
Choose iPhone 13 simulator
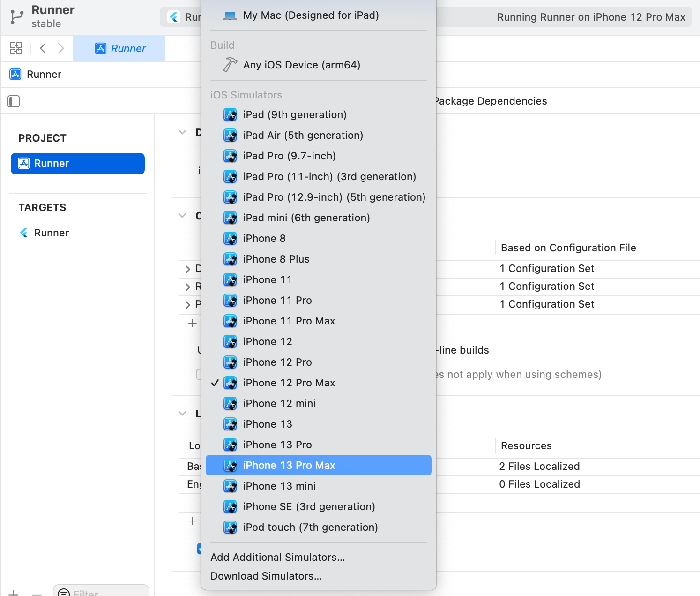click(x=318, y=424)
